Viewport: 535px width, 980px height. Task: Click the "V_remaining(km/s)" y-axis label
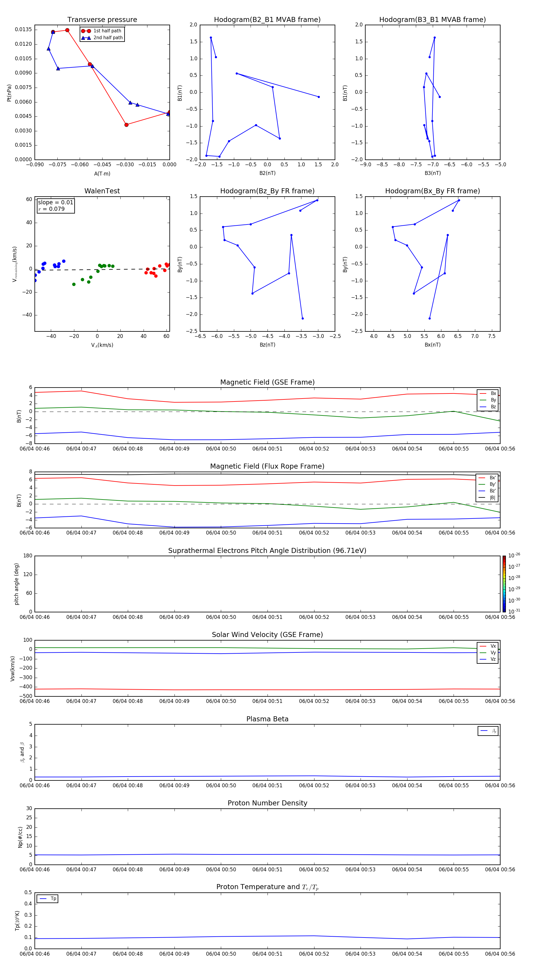coord(15,264)
